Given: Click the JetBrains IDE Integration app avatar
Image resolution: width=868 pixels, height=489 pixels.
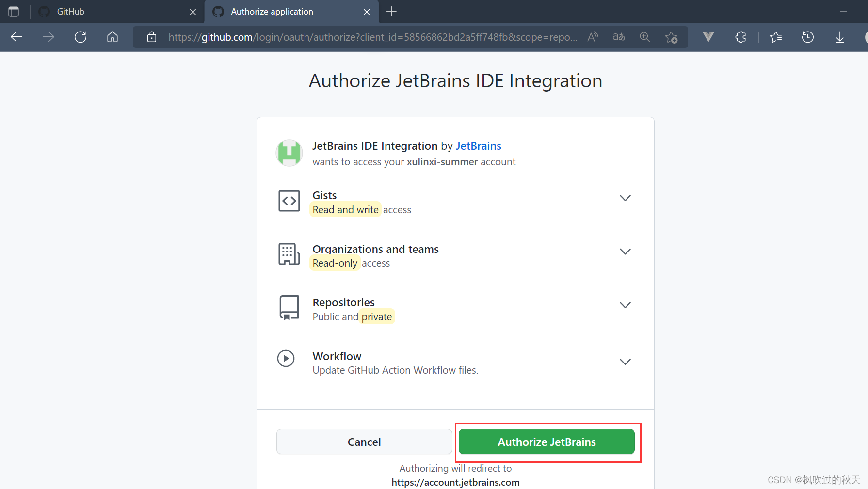Looking at the screenshot, I should click(289, 153).
